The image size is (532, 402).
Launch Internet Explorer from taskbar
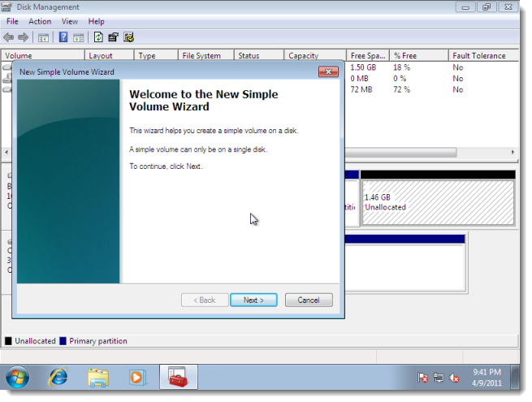tap(58, 377)
